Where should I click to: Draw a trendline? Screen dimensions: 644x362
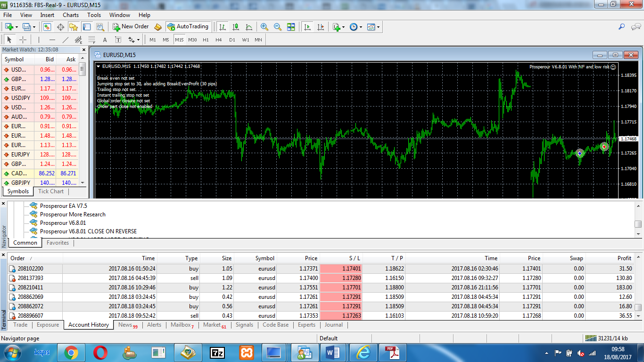coord(66,40)
